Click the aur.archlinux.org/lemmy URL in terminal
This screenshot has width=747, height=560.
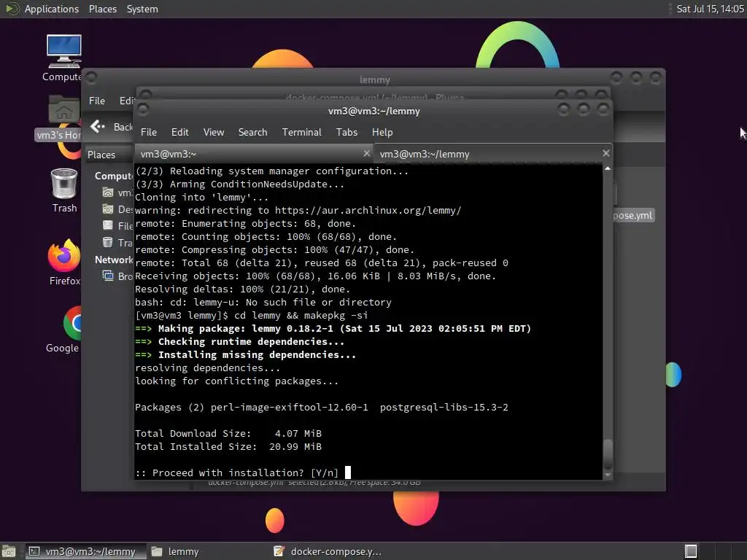[368, 211]
